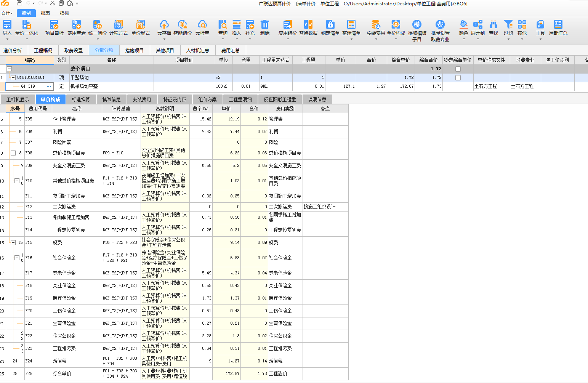Open the 说明信息 panel tab
Screen dimensions: 588x383
tap(317, 99)
